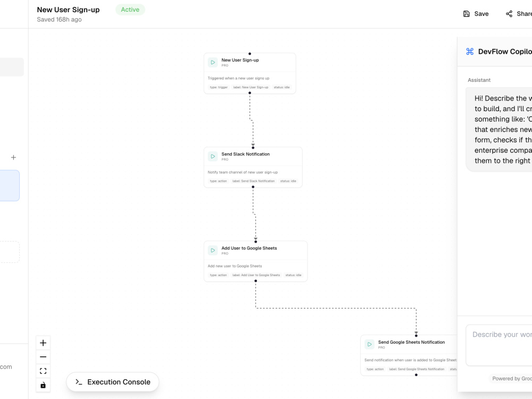This screenshot has height=399, width=532.
Task: Click the New User Sign-up workflow title
Action: click(68, 10)
